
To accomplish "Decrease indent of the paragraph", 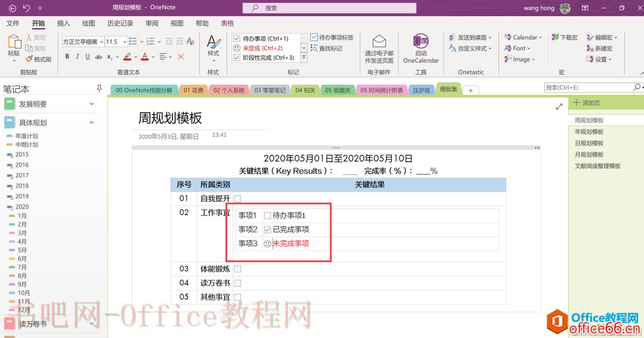I will (169, 41).
